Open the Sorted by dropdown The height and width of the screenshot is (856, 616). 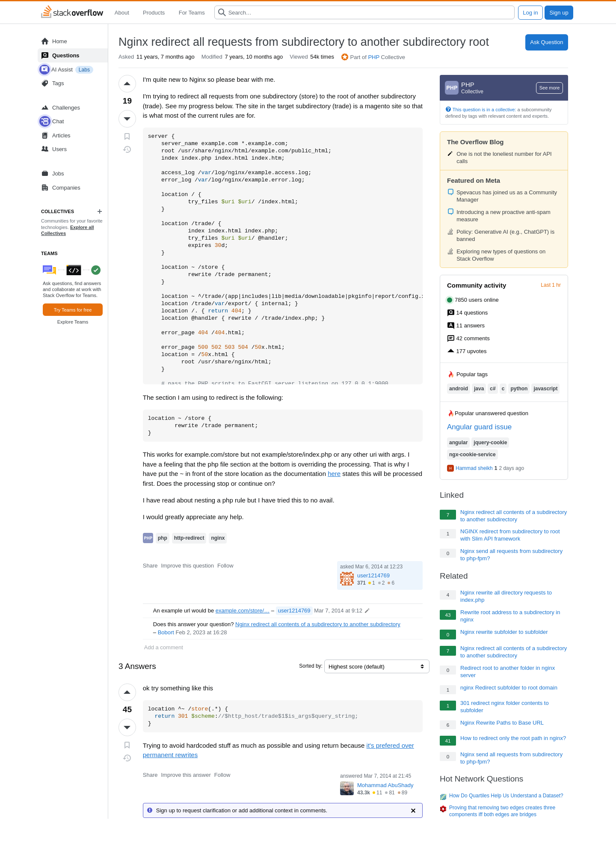click(x=376, y=666)
